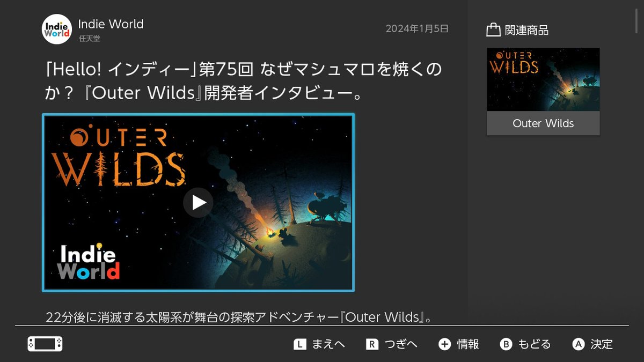Image resolution: width=644 pixels, height=362 pixels.
Task: Open the Outer Wilds related product thumbnail
Action: point(543,79)
